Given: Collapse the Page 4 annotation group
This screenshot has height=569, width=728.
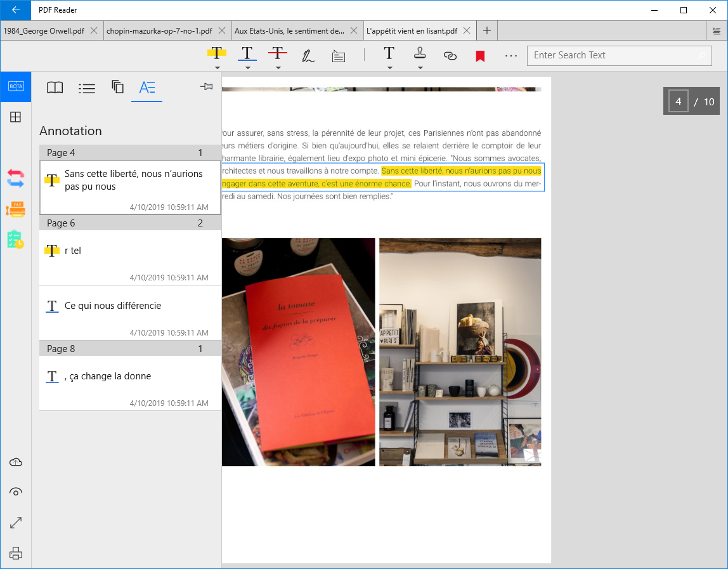Looking at the screenshot, I should [x=130, y=153].
